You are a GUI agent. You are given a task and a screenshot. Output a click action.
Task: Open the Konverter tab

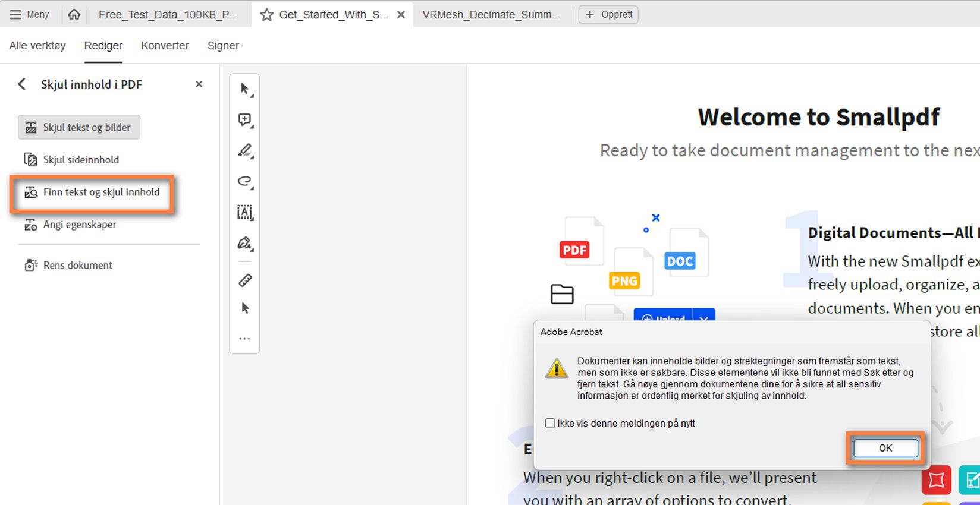165,46
